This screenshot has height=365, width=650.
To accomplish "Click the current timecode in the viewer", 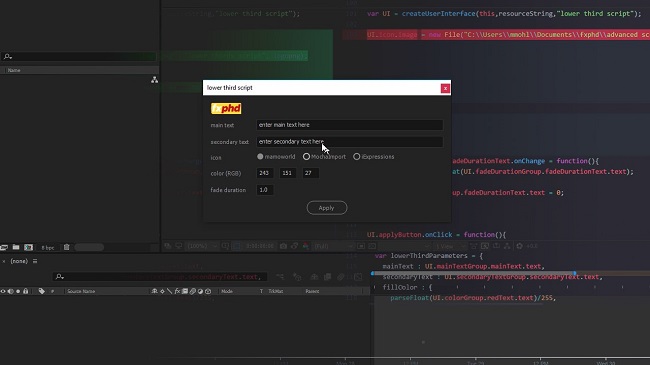I will point(260,246).
